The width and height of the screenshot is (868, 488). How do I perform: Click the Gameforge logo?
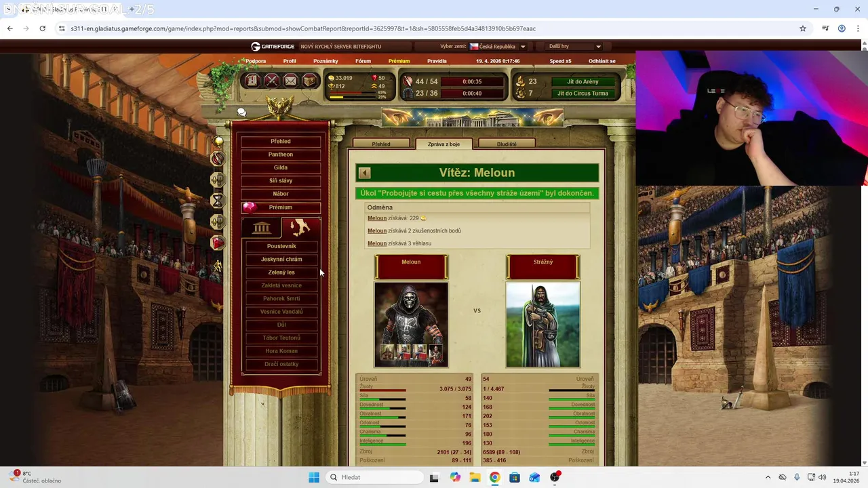[273, 46]
